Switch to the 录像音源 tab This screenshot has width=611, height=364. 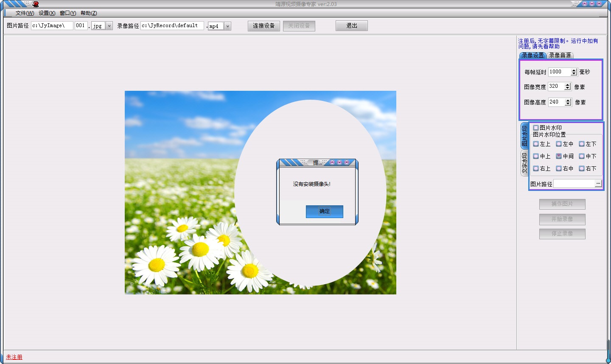coord(560,55)
